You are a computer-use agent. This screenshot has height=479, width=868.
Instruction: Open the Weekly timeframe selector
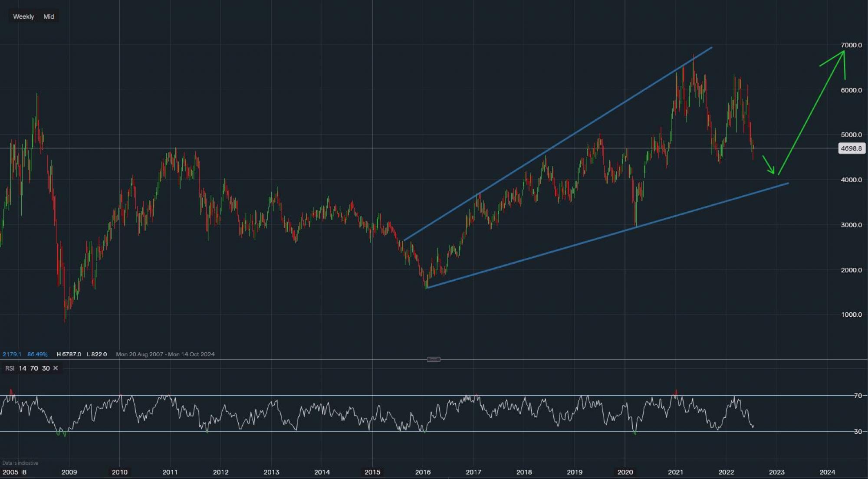pyautogui.click(x=23, y=16)
